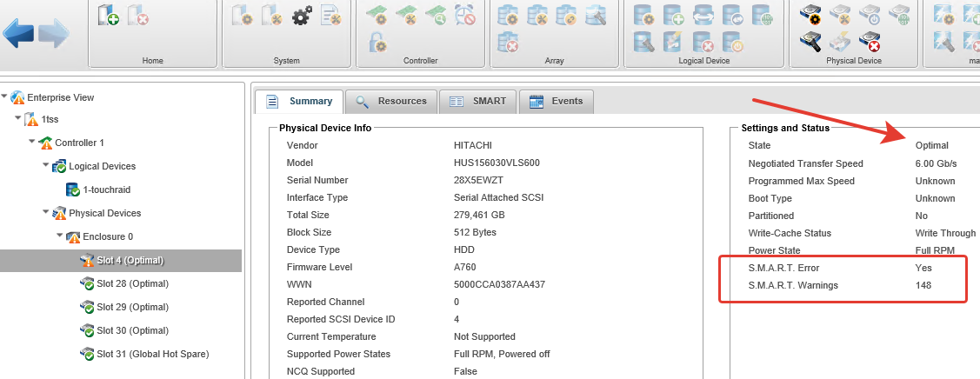
Task: Click the remove system icon in Home
Action: coord(137,15)
